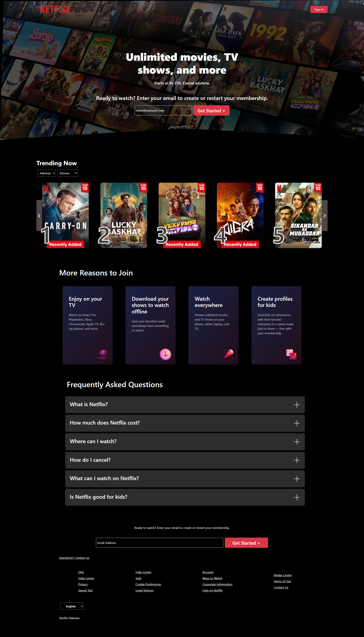The height and width of the screenshot is (637, 364).
Task: Expand 'Is Netflix good for kids?' question
Action: [185, 497]
